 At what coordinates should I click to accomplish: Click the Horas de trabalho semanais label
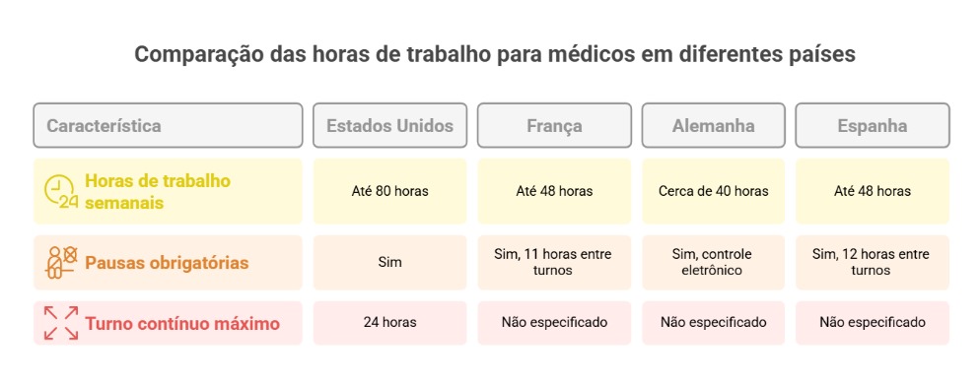coord(158,192)
